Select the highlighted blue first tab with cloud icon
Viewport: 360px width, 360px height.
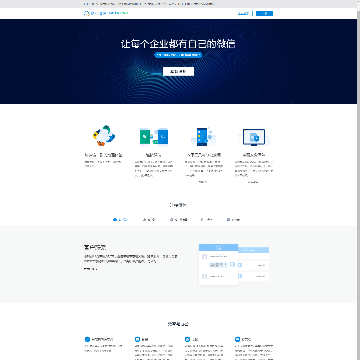coord(120,220)
